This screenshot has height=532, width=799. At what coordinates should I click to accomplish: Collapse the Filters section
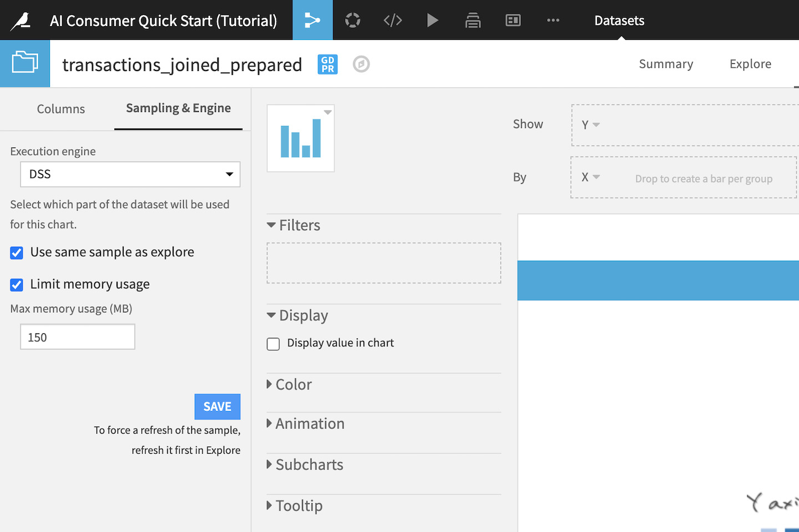coord(294,225)
